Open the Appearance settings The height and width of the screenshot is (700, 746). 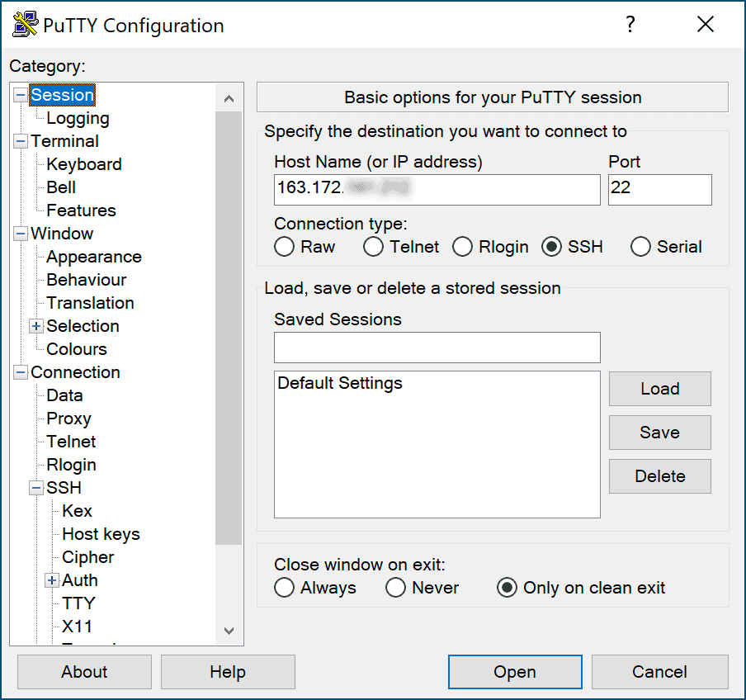pyautogui.click(x=93, y=257)
